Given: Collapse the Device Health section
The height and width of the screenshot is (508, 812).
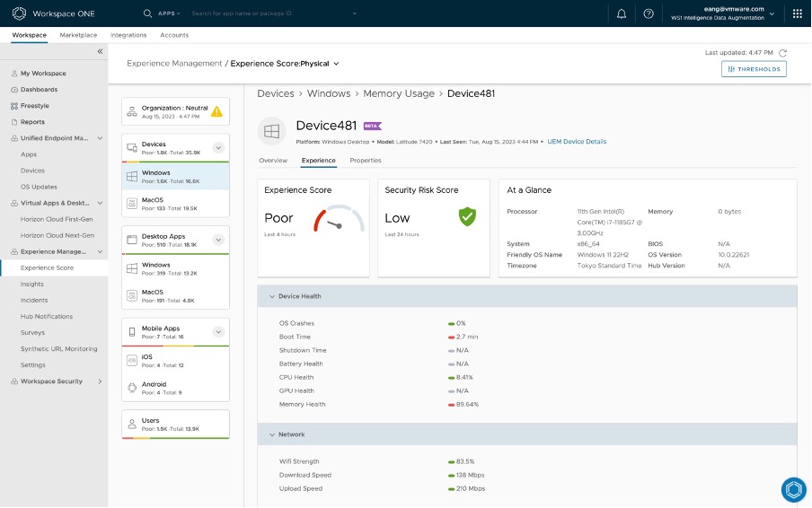Looking at the screenshot, I should (272, 296).
